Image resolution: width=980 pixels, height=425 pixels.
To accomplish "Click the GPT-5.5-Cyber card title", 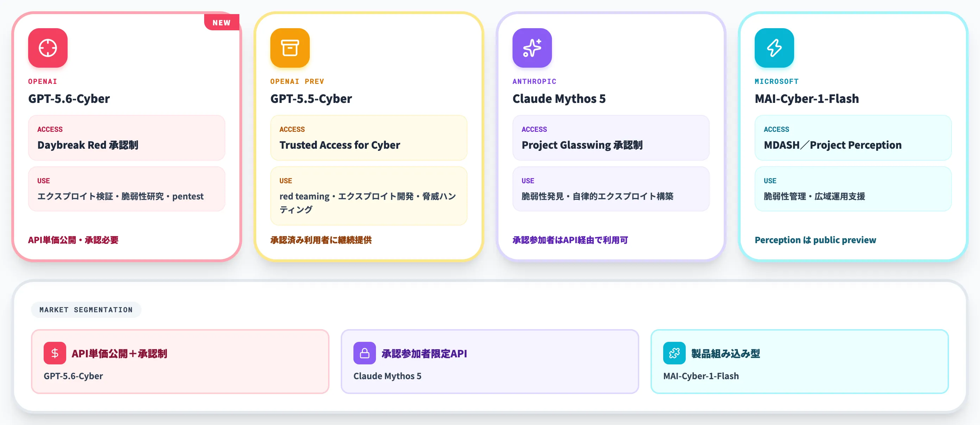I will point(311,99).
